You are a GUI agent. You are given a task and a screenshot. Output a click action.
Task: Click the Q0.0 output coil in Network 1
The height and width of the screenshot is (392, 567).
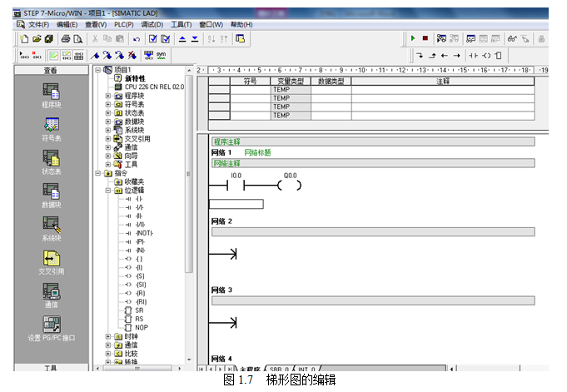tap(290, 186)
